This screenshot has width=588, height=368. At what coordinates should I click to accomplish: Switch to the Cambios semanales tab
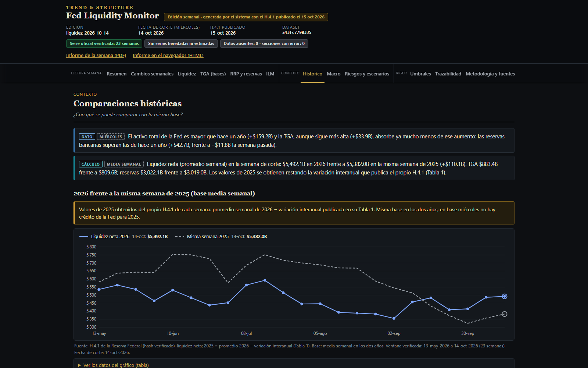152,74
